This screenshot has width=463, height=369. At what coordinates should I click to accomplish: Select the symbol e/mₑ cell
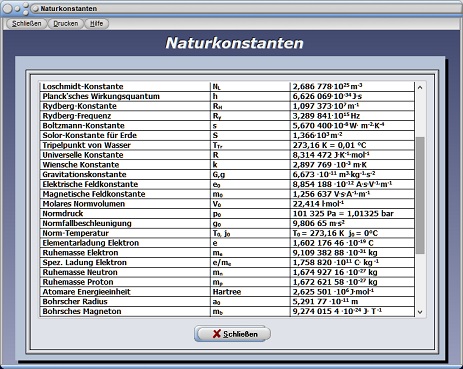(x=250, y=262)
